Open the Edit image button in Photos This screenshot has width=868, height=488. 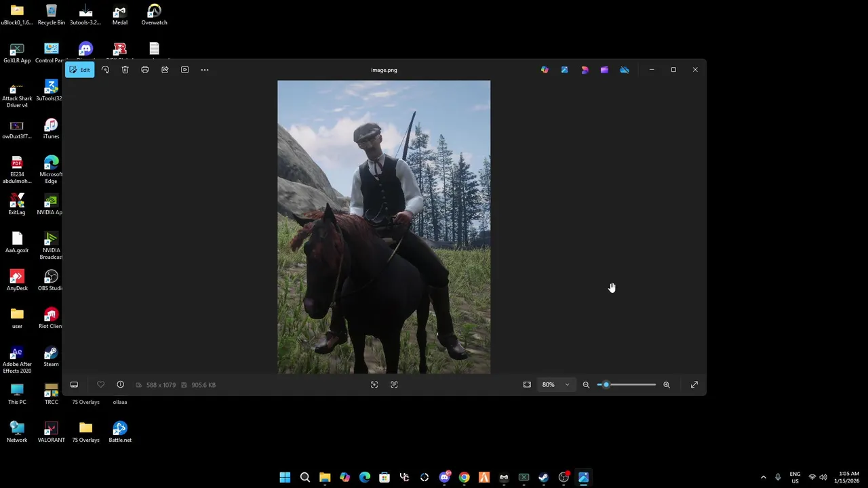pyautogui.click(x=79, y=70)
